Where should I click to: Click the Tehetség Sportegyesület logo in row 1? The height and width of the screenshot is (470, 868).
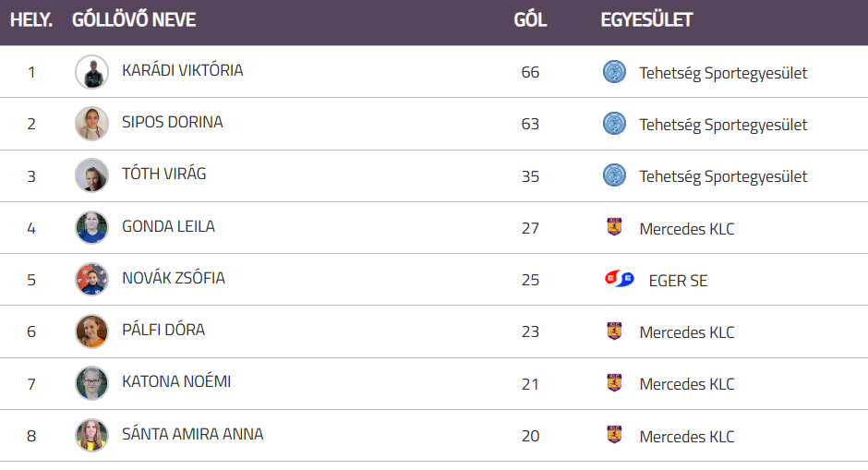coord(614,72)
